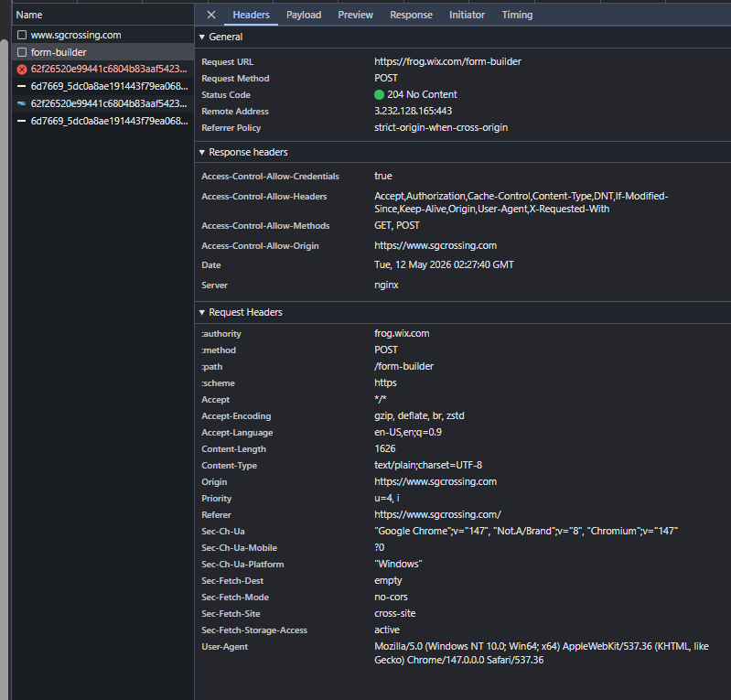731x700 pixels.
Task: Switch to the Headers tab
Action: pos(251,15)
